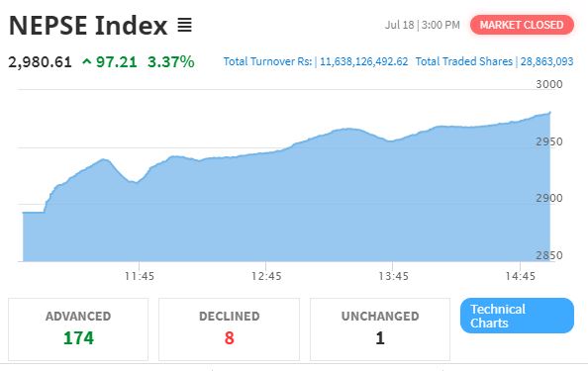The width and height of the screenshot is (588, 371).
Task: Click the 11:45 time axis marker
Action: [x=140, y=276]
